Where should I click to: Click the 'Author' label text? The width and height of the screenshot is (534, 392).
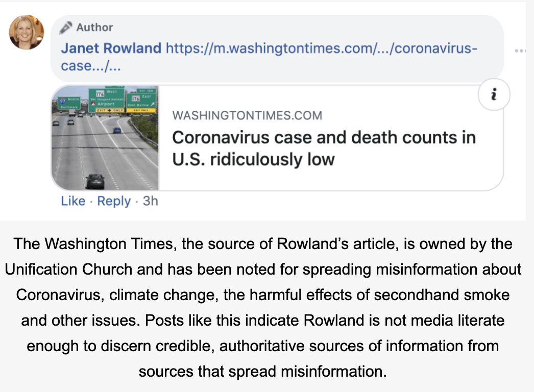coord(94,27)
